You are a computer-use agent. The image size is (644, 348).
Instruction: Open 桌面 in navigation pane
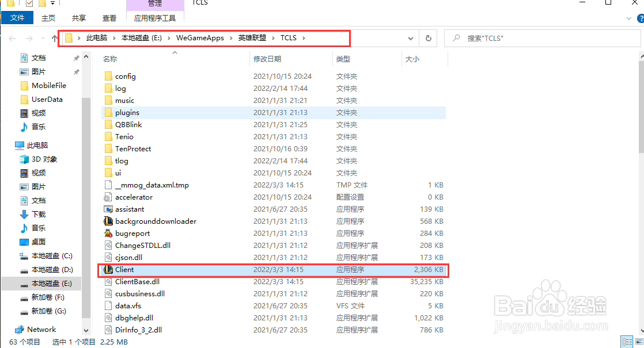coord(33,242)
